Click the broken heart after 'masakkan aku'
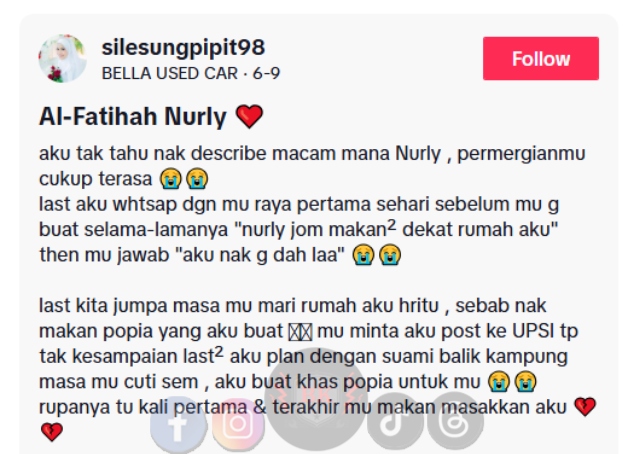This screenshot has height=454, width=628. [585, 406]
